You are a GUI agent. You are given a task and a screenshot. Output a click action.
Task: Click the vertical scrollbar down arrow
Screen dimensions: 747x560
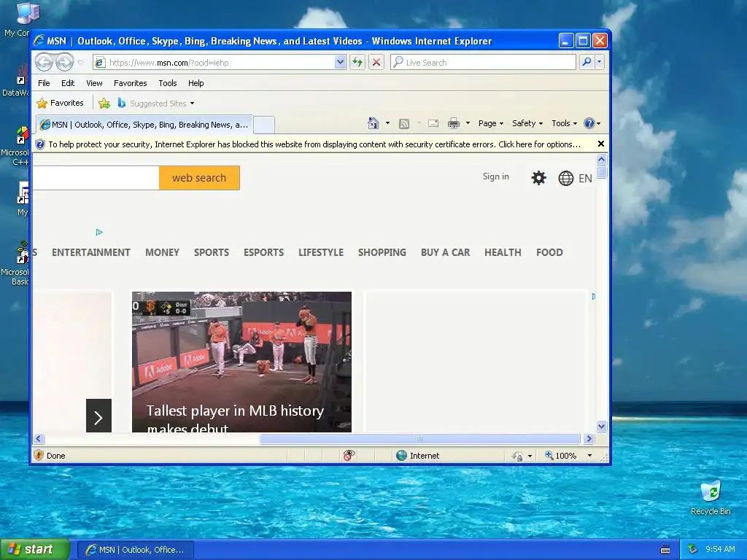601,426
